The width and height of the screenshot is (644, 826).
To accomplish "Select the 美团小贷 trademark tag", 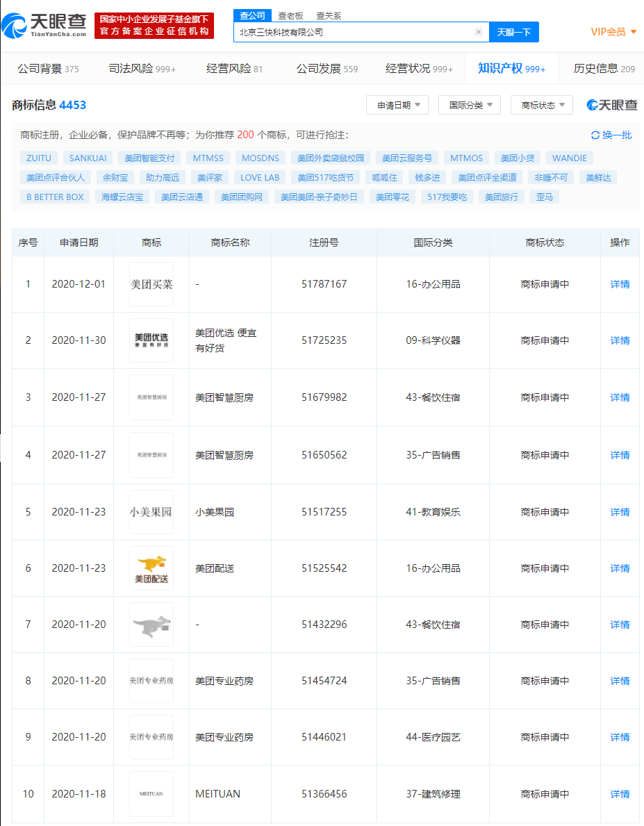I will (518, 158).
